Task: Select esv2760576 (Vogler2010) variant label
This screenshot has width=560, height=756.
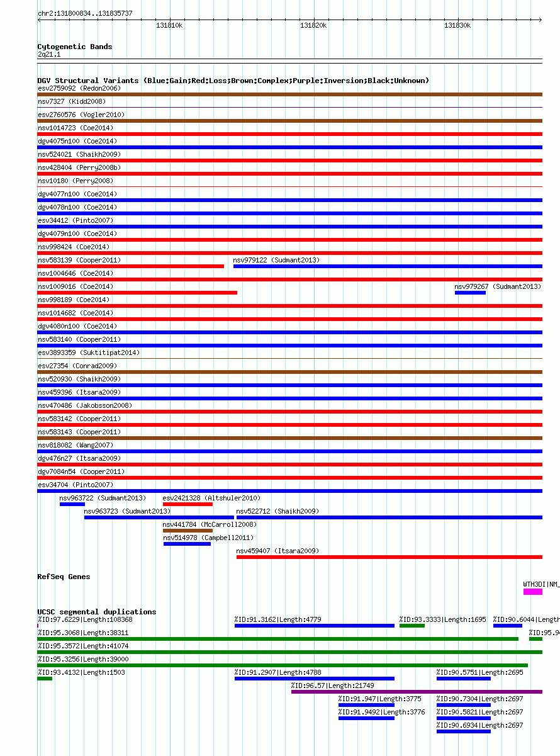Action: point(81,115)
